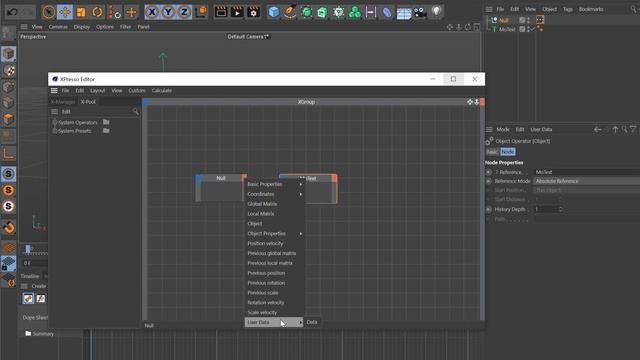Screen dimensions: 640x360
Task: Open the viewport Panel menu
Action: point(143,27)
